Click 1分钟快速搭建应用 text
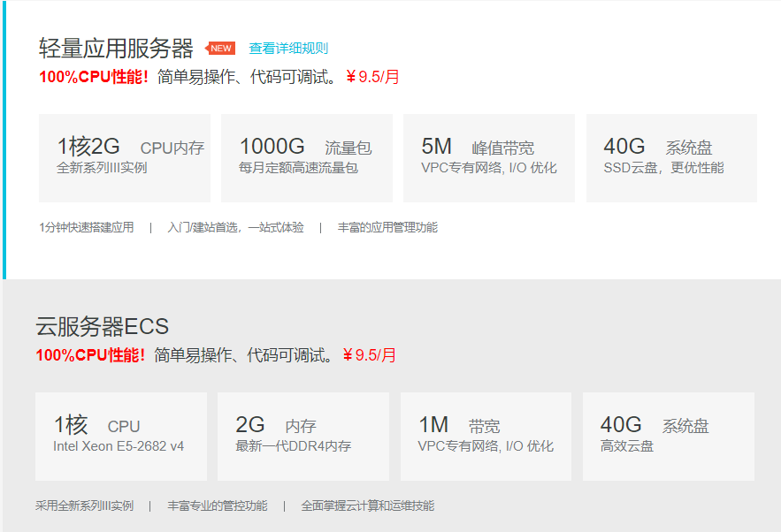The image size is (781, 532). [87, 227]
